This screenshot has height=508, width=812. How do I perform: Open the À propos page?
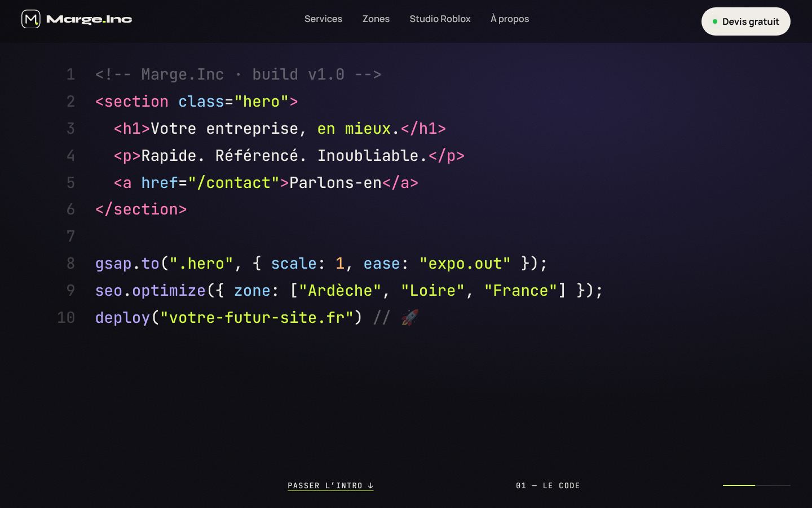click(510, 19)
